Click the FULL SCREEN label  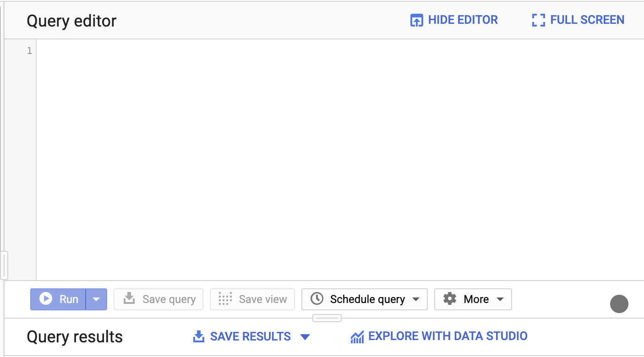click(x=587, y=20)
